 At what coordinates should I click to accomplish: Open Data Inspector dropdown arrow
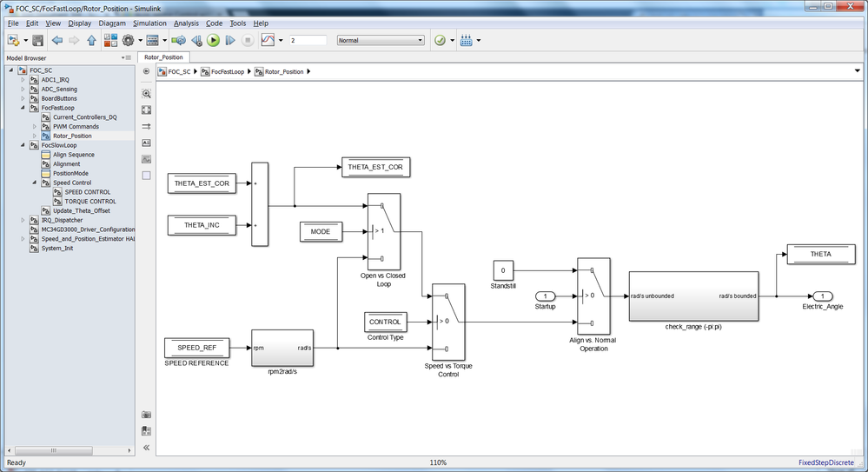click(x=281, y=41)
